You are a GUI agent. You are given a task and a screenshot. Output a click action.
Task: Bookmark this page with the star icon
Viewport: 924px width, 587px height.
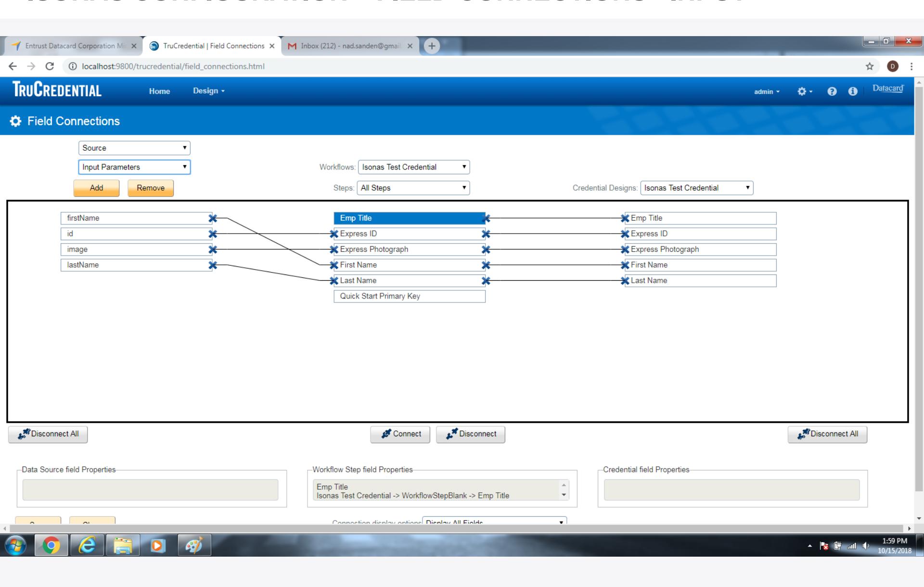(x=870, y=66)
